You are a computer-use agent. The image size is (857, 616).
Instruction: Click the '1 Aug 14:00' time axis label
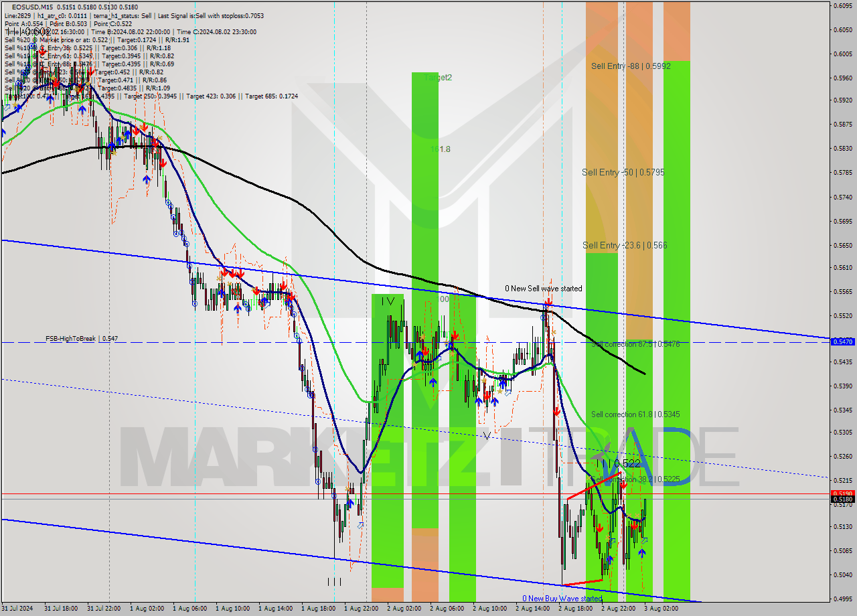277,609
